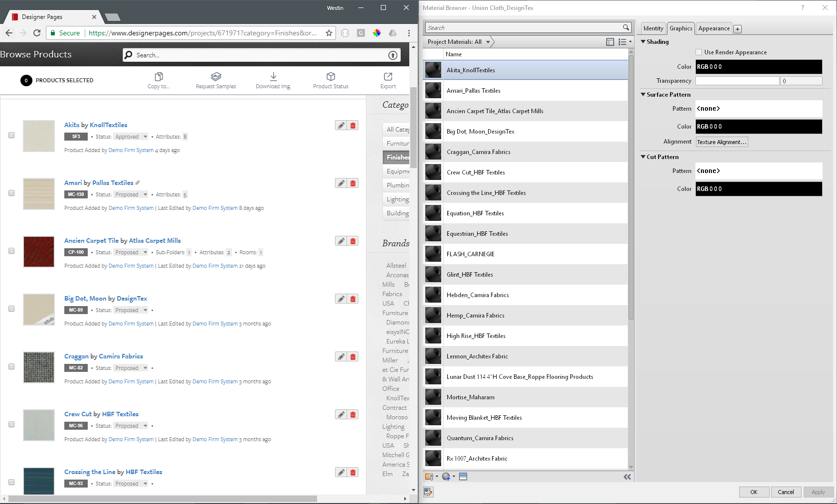Switch to the Identity tab
This screenshot has width=837, height=504.
pos(653,28)
